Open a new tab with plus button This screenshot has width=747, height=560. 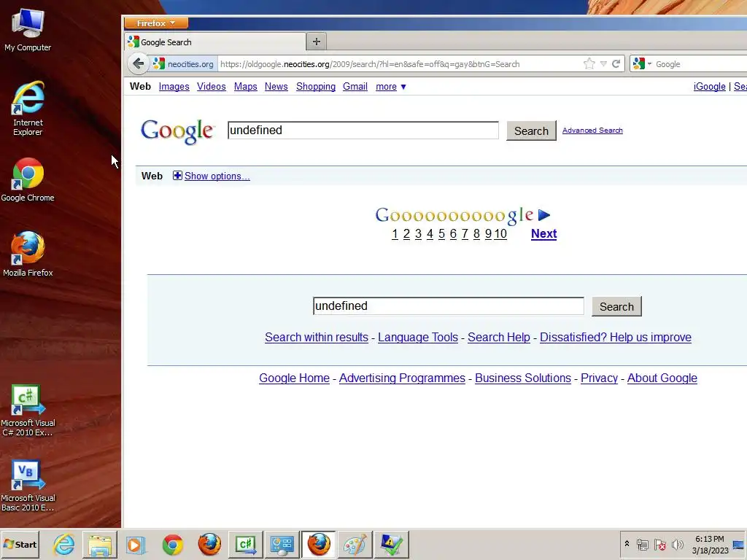[x=317, y=42]
